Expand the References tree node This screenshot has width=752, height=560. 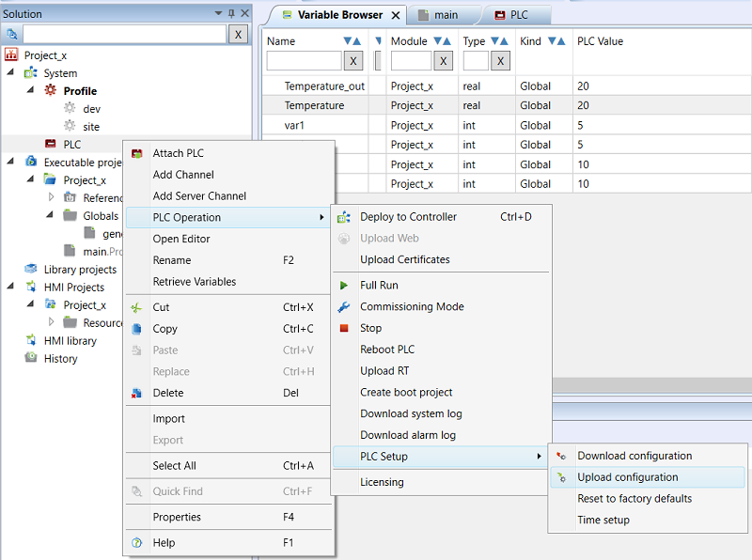51,197
